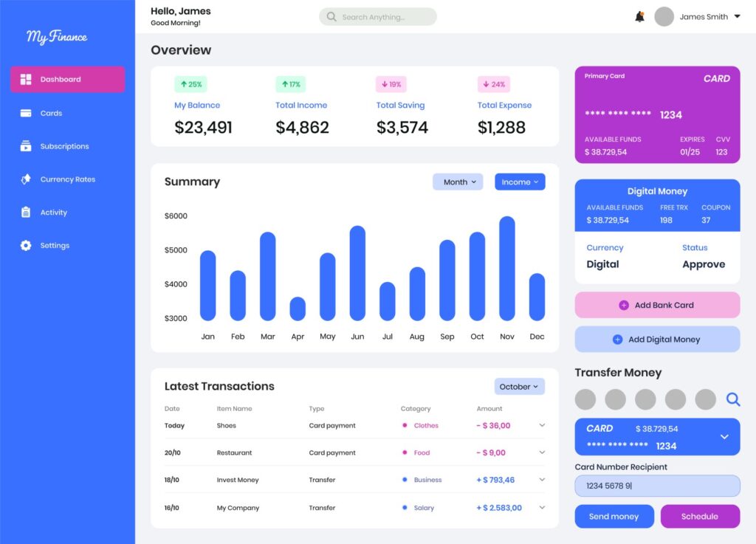Screen dimensions: 756x544
Task: Click the Settings gear icon
Action: (x=26, y=246)
